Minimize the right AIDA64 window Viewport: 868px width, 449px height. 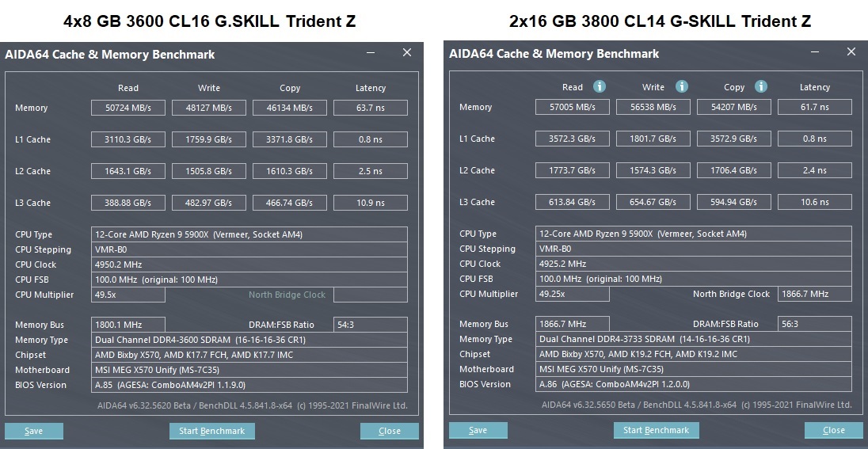815,51
